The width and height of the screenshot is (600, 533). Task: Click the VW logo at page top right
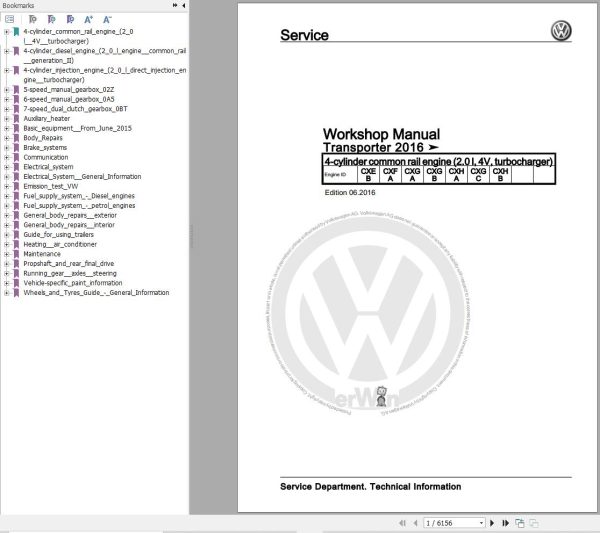tap(561, 31)
